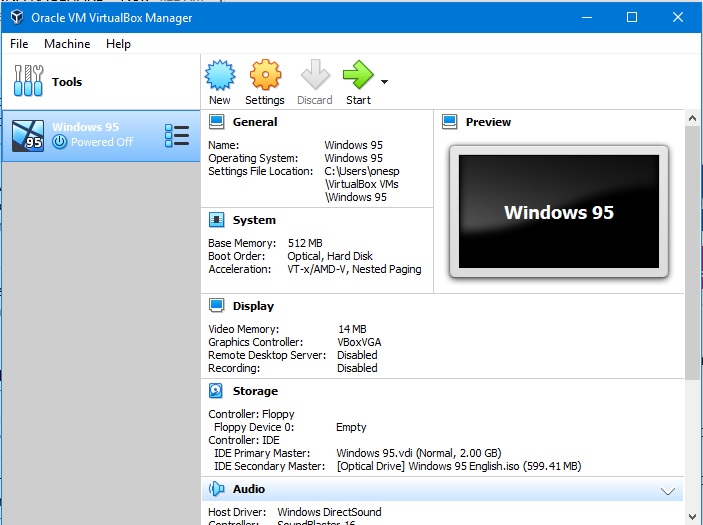The height and width of the screenshot is (525, 703).
Task: Click the Controller: Floppy line
Action: click(251, 414)
